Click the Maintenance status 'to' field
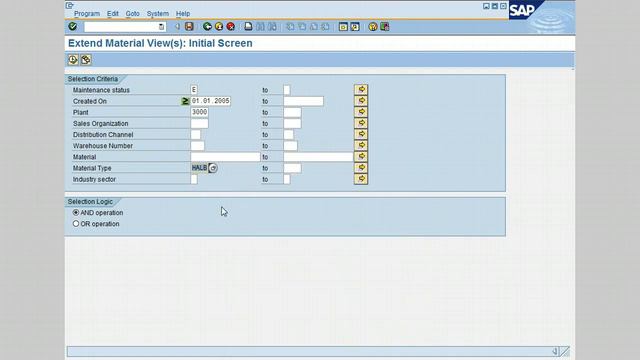 click(287, 90)
